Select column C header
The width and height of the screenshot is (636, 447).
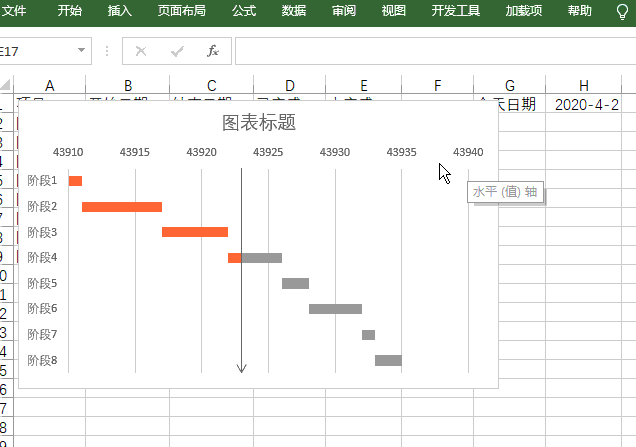(x=211, y=85)
